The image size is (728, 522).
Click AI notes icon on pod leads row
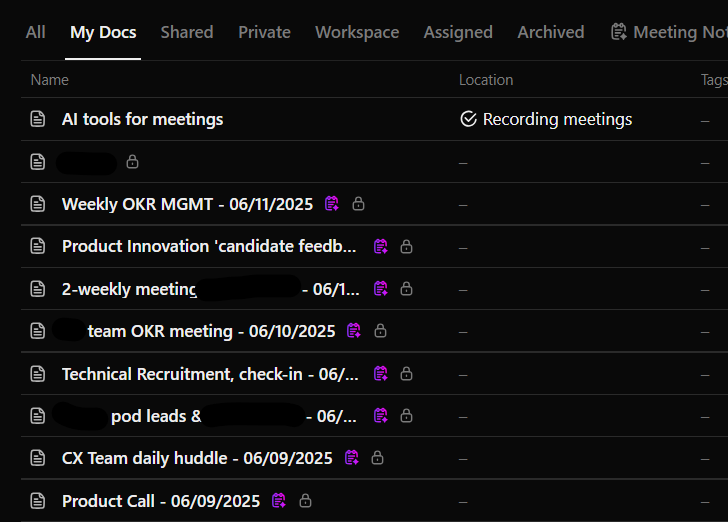[381, 416]
